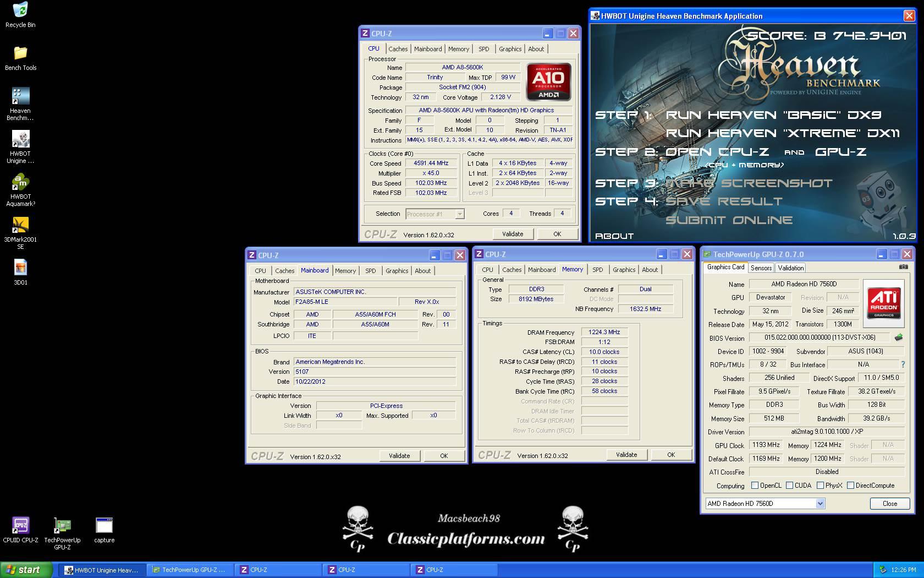This screenshot has height=578, width=924.
Task: Open About tab in Memory CPU-Z window
Action: pyautogui.click(x=650, y=270)
